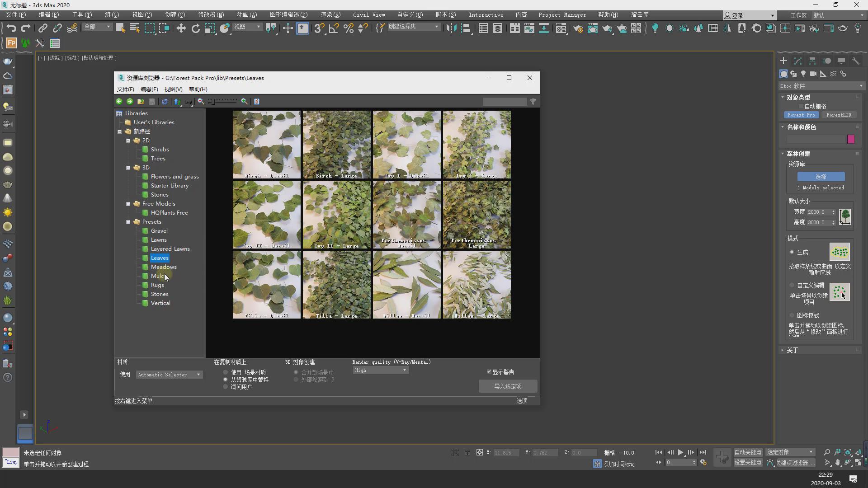Screen dimensions: 868x488
Task: Open the Render quality High dropdown
Action: pyautogui.click(x=380, y=370)
